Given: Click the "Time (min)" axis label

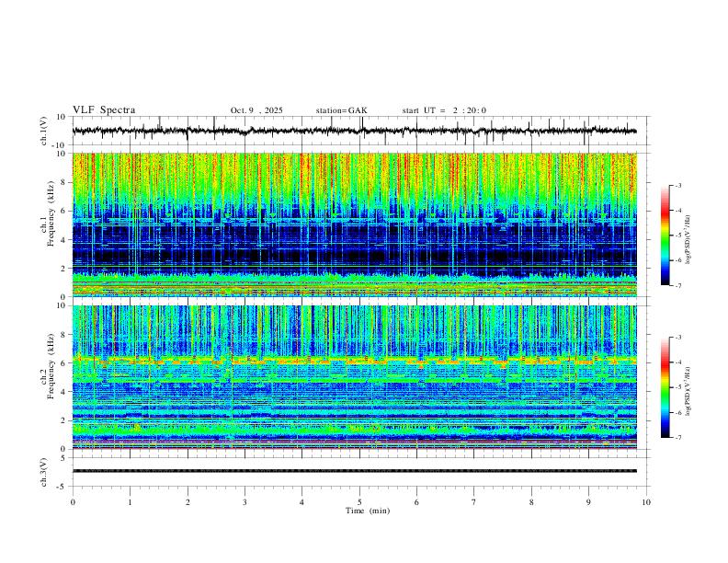Looking at the screenshot, I should click(368, 511).
